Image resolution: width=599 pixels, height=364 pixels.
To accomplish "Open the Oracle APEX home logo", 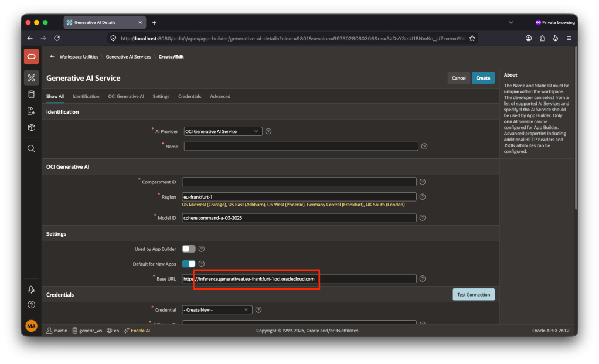I will click(x=31, y=56).
